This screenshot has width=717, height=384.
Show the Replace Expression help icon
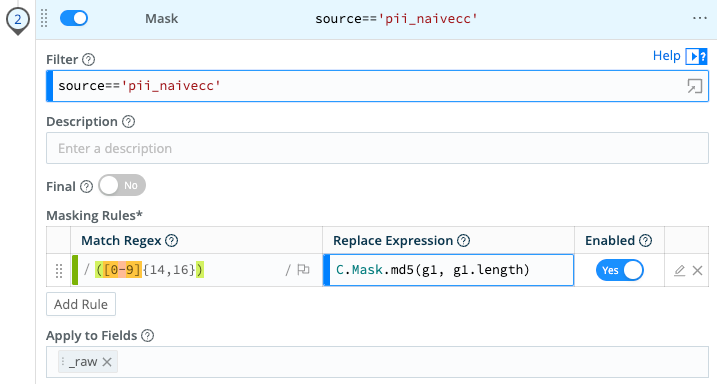[463, 240]
